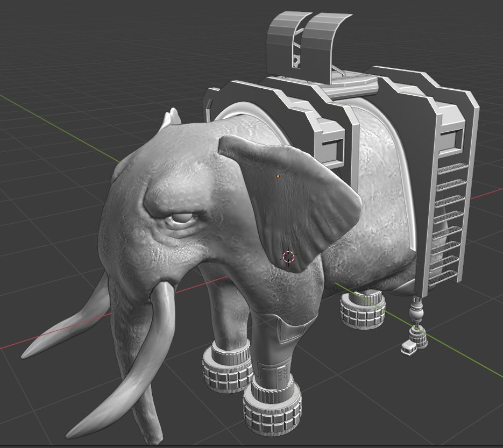503x448 pixels.
Task: Select the elephant's eye in viewport
Action: pos(182,219)
